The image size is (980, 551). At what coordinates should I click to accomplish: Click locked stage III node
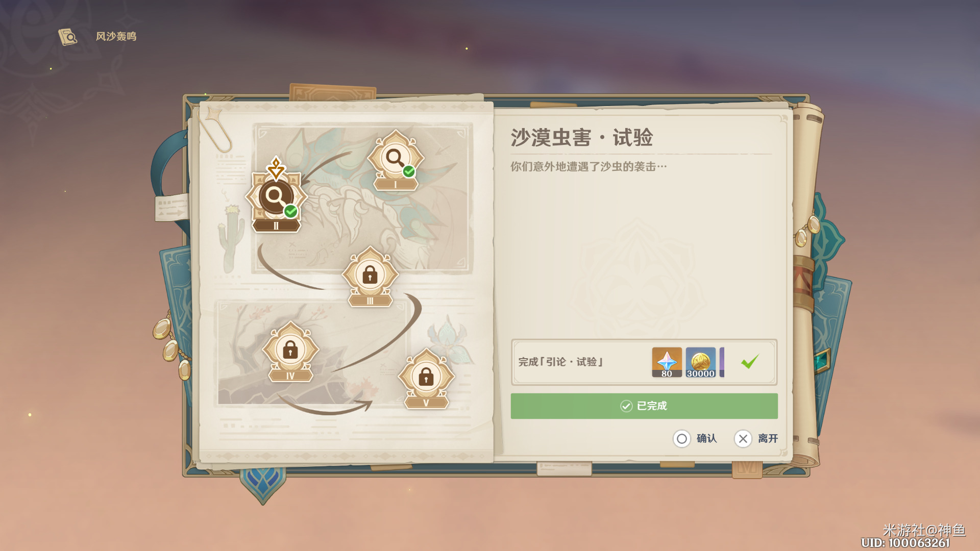370,277
